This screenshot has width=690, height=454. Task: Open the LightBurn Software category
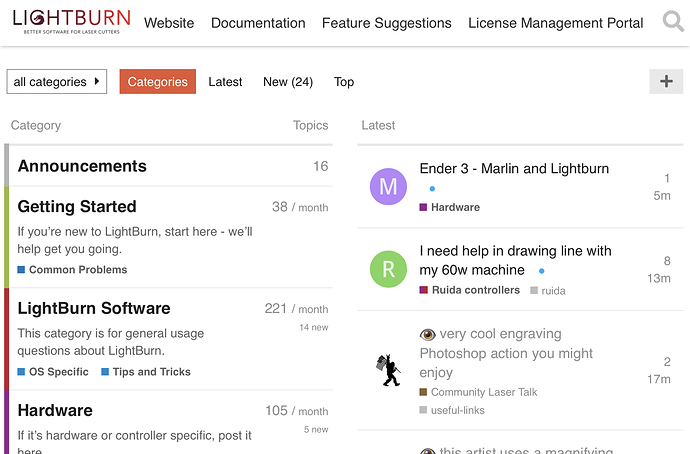pyautogui.click(x=94, y=308)
